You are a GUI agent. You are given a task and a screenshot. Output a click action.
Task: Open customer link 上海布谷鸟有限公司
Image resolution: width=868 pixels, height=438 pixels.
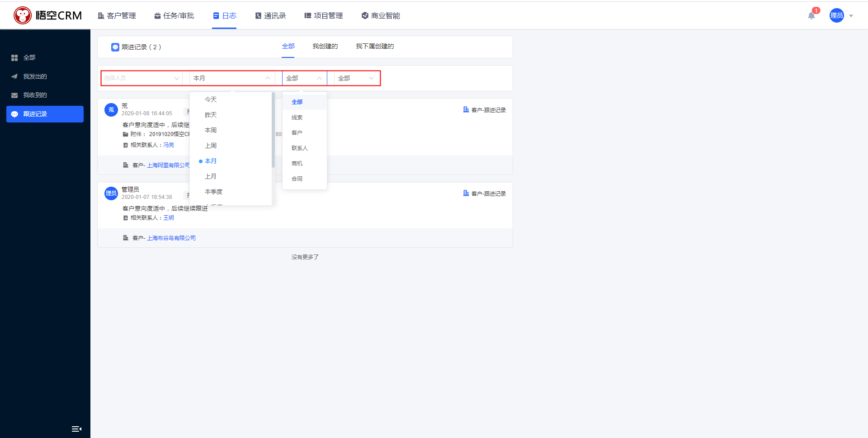171,238
